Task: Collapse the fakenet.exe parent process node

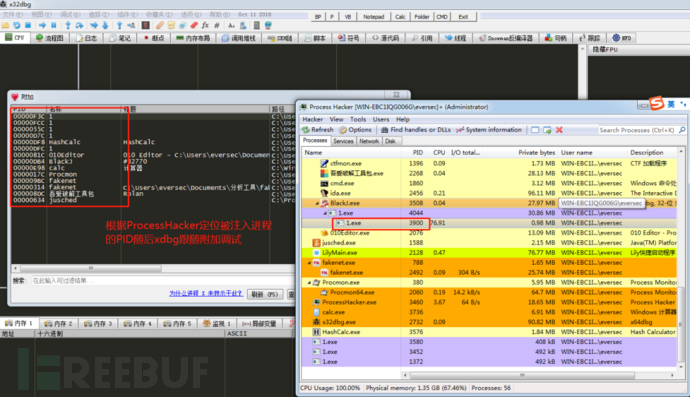Action: click(x=309, y=263)
